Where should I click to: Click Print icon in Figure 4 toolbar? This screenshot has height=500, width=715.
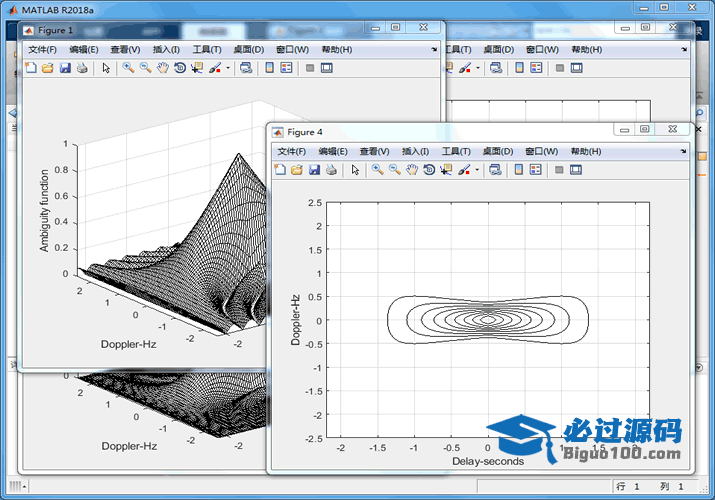(332, 170)
